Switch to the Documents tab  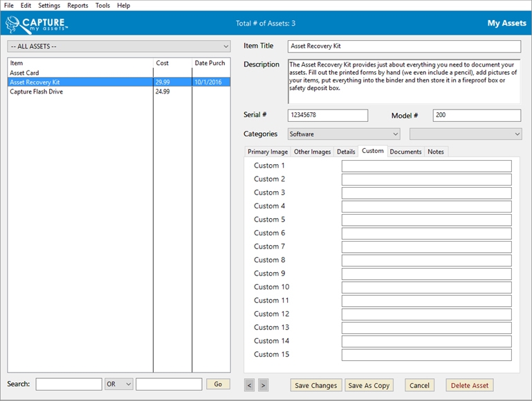pos(405,152)
